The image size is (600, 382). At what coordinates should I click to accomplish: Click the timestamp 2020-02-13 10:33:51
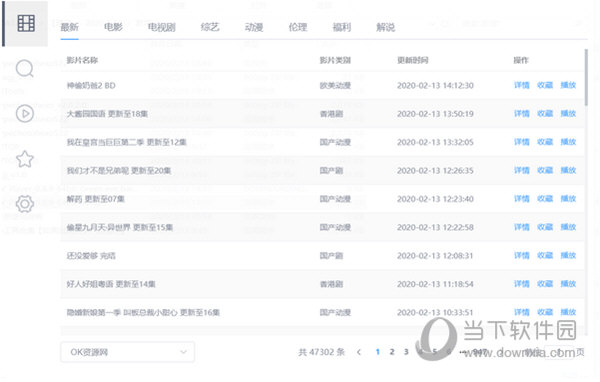click(435, 312)
